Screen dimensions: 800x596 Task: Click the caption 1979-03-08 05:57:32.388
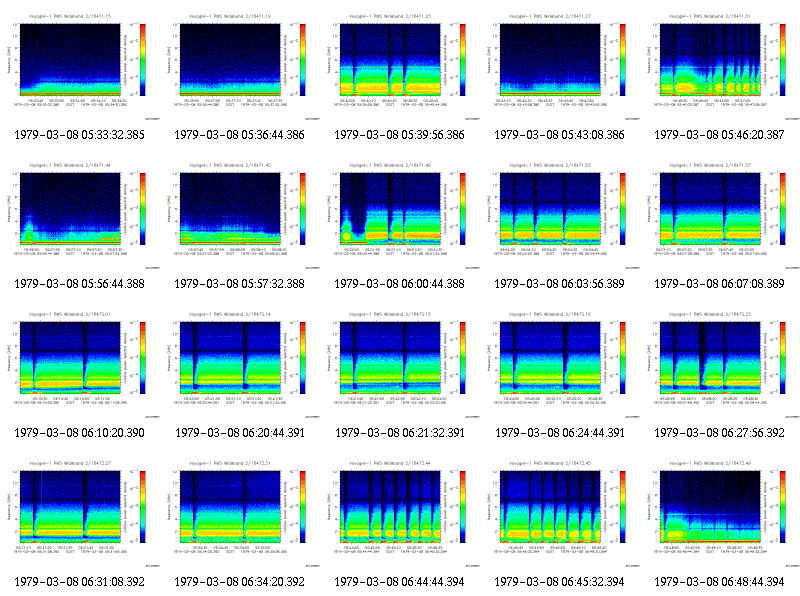click(239, 284)
